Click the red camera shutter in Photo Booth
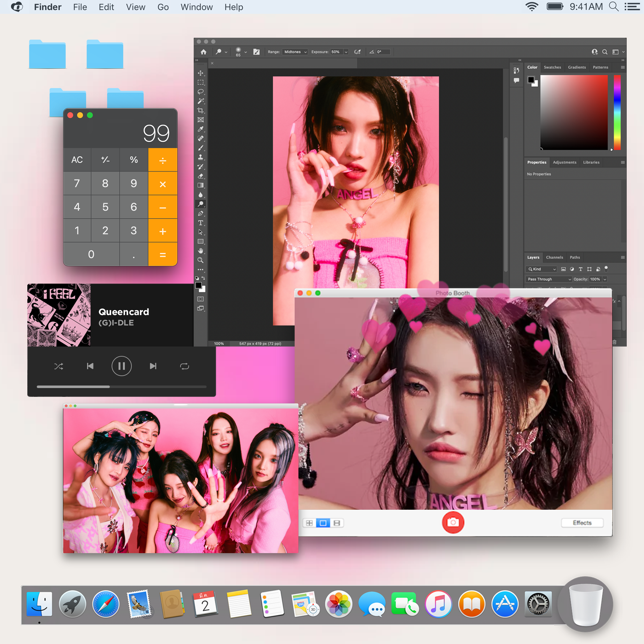This screenshot has height=644, width=644. (453, 523)
